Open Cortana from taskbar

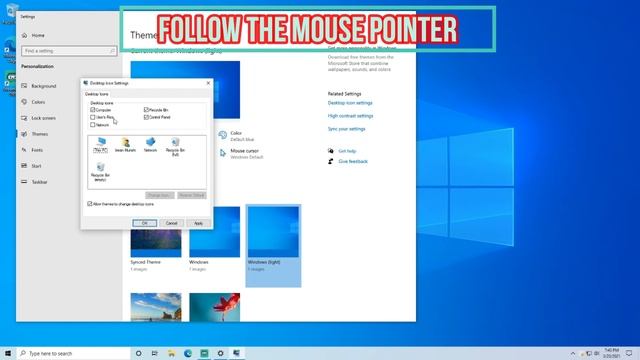(x=138, y=353)
